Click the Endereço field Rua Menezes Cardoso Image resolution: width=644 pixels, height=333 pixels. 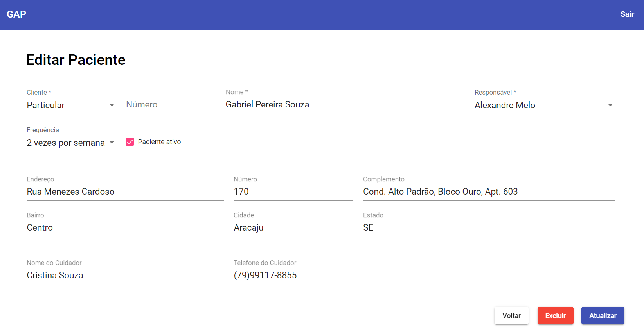coord(125,192)
